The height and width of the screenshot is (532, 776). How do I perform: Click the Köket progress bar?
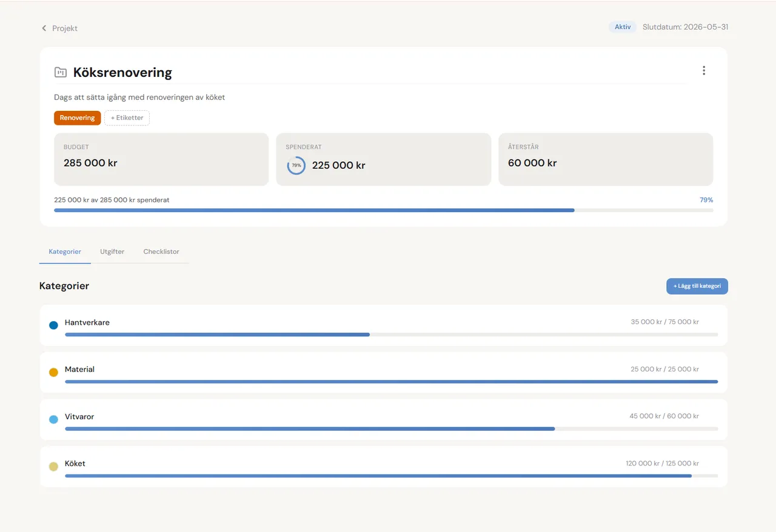point(392,476)
